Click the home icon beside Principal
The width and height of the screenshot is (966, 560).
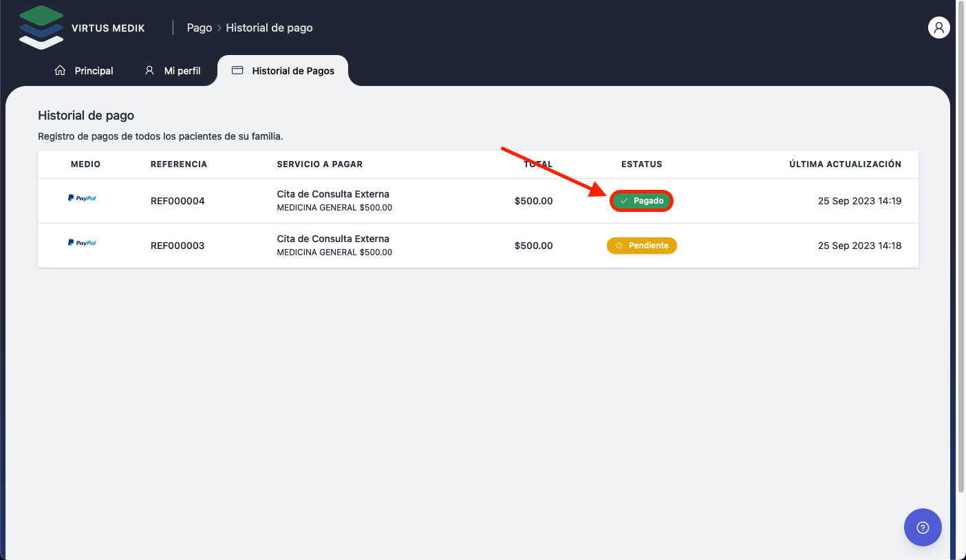pos(60,70)
